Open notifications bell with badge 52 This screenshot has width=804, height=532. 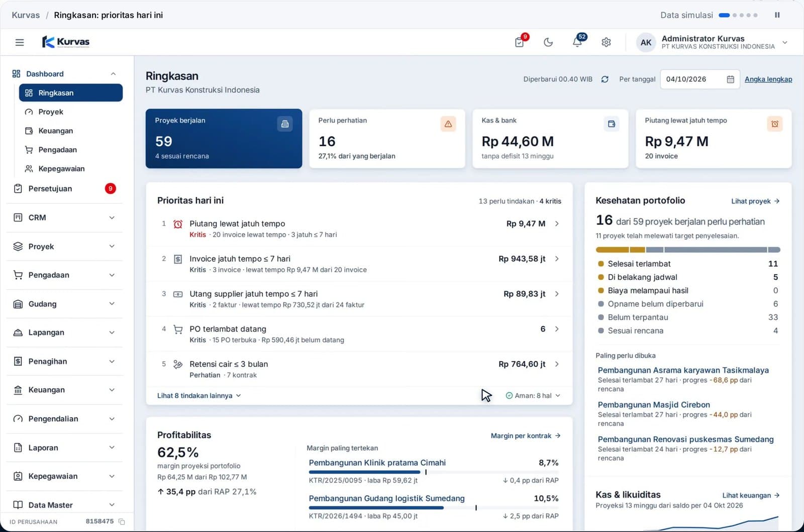(577, 42)
